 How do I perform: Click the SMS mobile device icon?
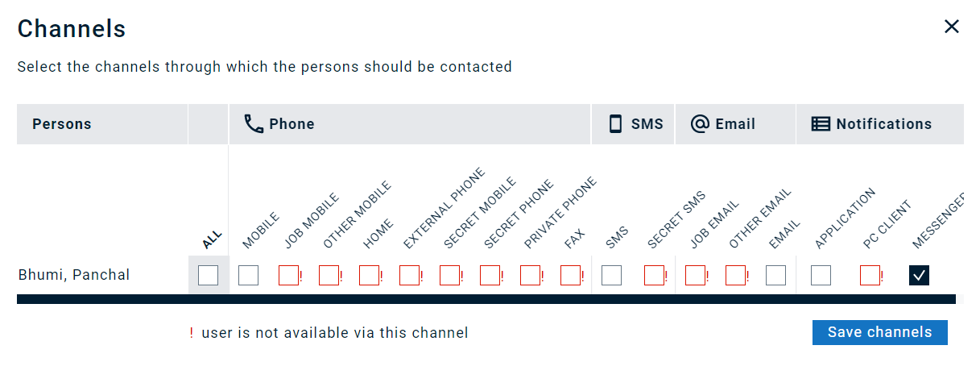pyautogui.click(x=615, y=124)
